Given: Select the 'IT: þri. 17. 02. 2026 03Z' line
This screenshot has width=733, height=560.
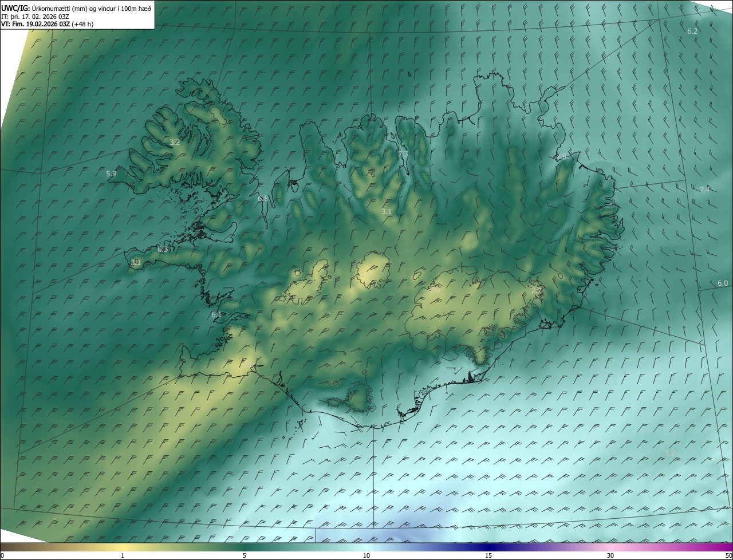Looking at the screenshot, I should click(35, 16).
